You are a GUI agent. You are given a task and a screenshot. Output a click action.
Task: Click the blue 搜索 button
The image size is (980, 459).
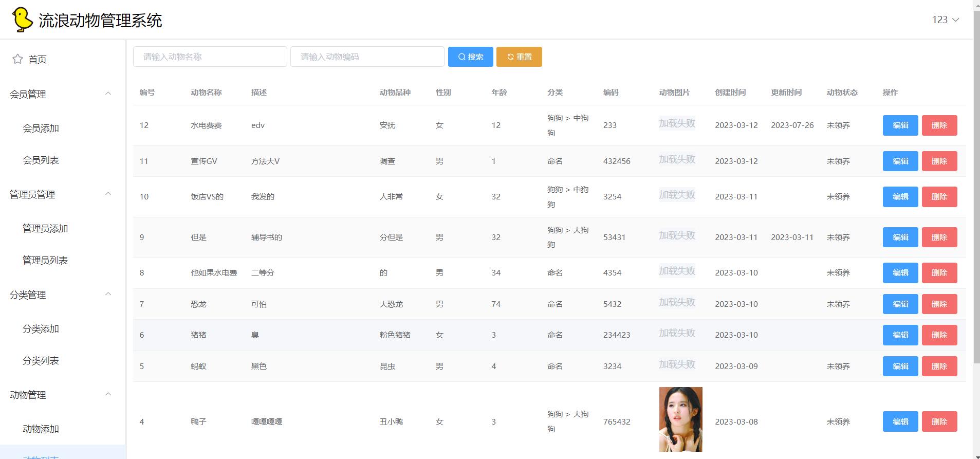tap(471, 57)
